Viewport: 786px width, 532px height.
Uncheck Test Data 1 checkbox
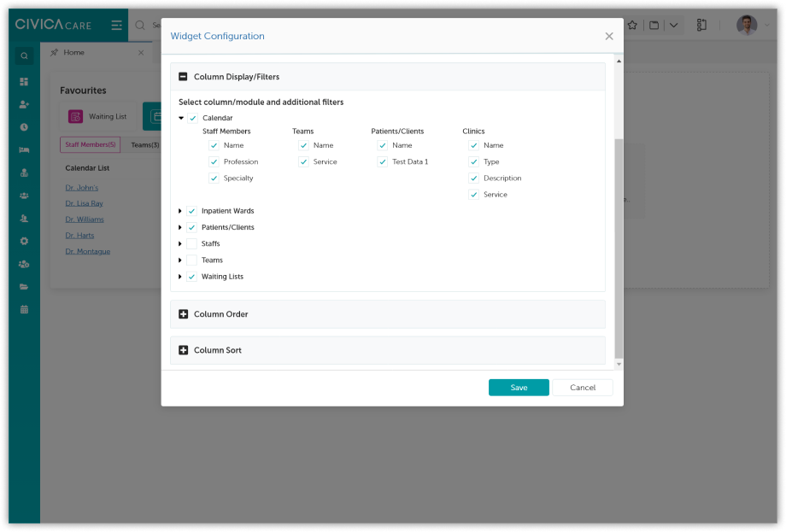[383, 161]
